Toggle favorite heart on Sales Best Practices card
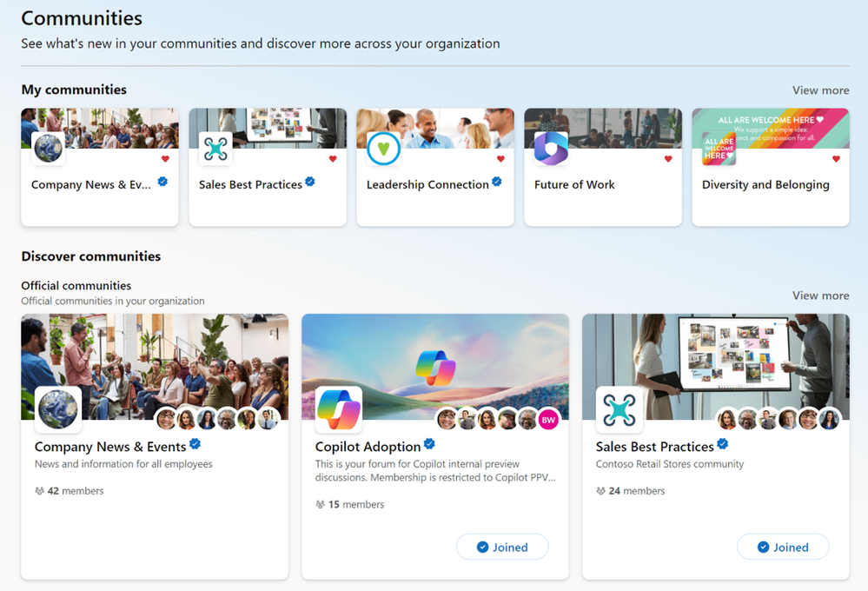 [x=333, y=159]
